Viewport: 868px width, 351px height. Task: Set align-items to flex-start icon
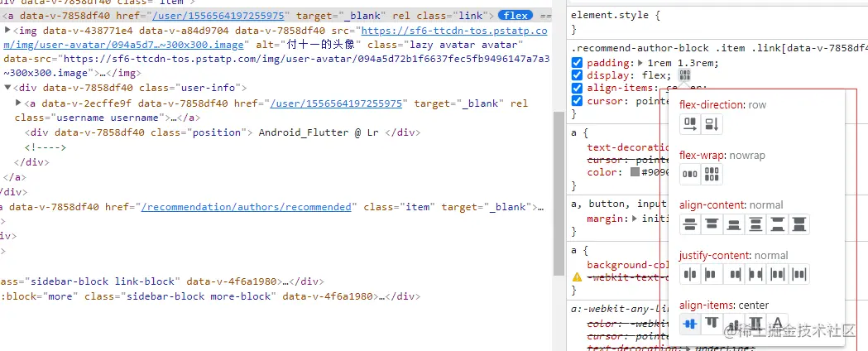[x=712, y=324]
